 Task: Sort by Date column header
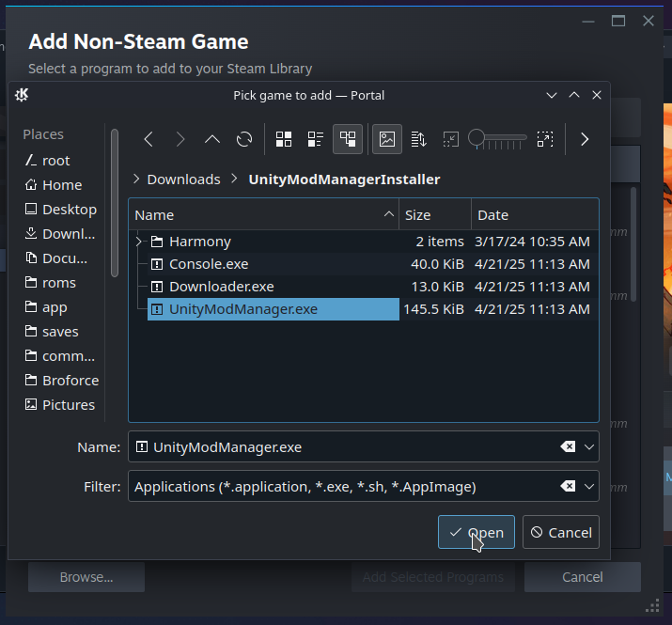coord(535,215)
